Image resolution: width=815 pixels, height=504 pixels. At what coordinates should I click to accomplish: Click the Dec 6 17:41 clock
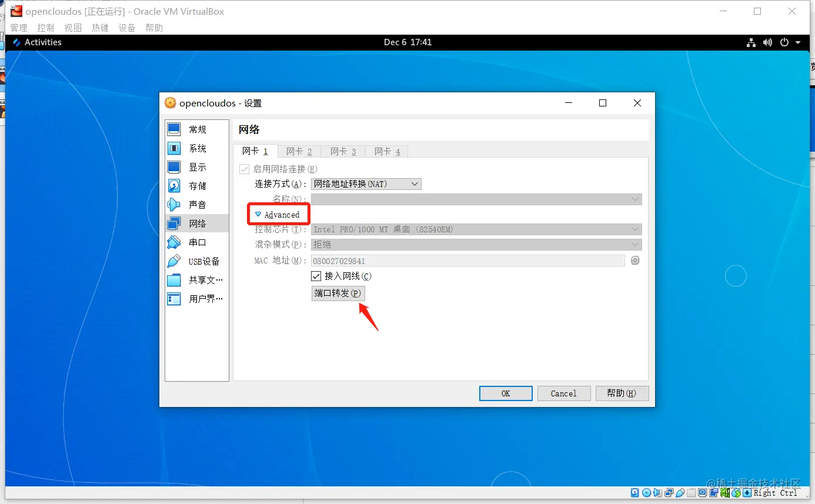point(408,42)
